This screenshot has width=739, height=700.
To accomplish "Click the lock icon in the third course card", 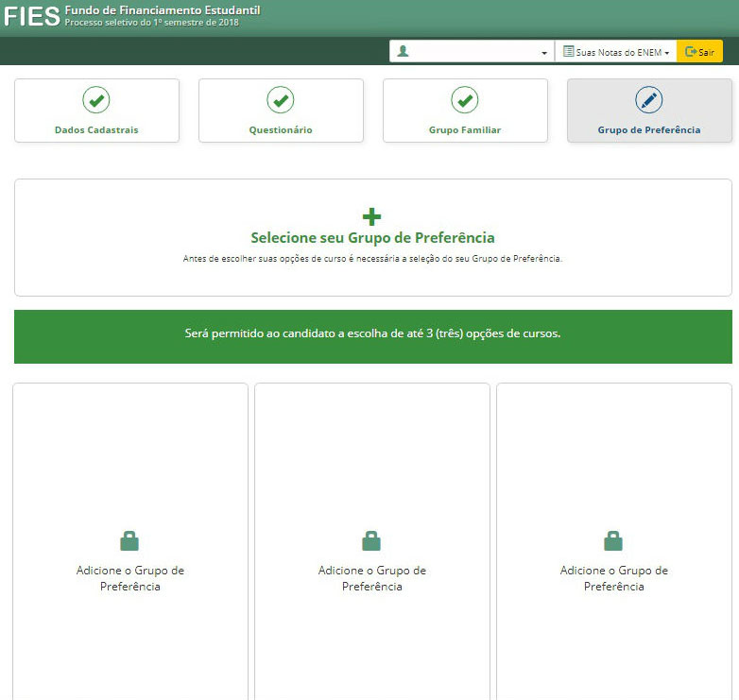I will 613,540.
